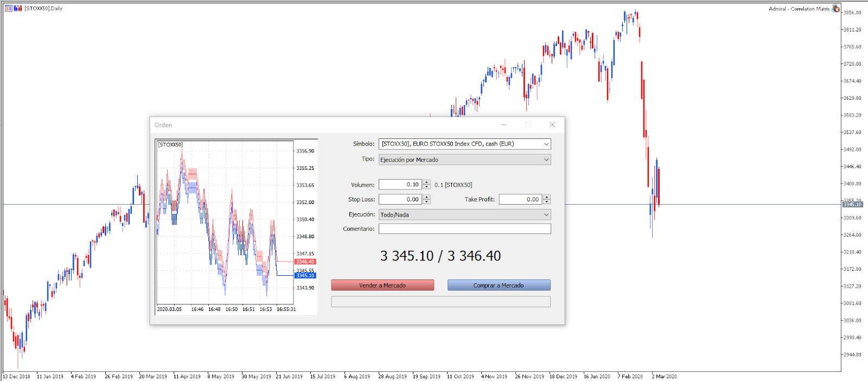
Task: Click the 13 Dec 2018 date label
Action: (17, 376)
